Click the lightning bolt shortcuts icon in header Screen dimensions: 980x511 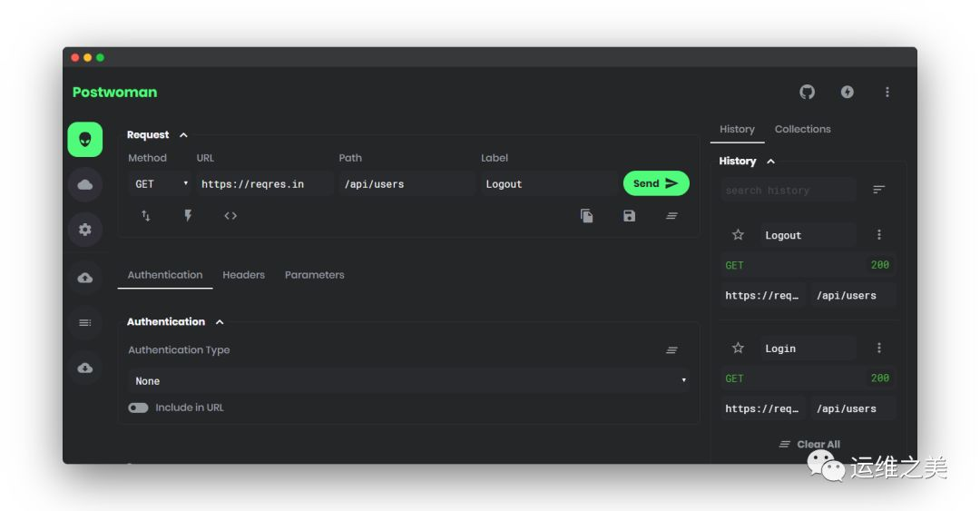[847, 92]
